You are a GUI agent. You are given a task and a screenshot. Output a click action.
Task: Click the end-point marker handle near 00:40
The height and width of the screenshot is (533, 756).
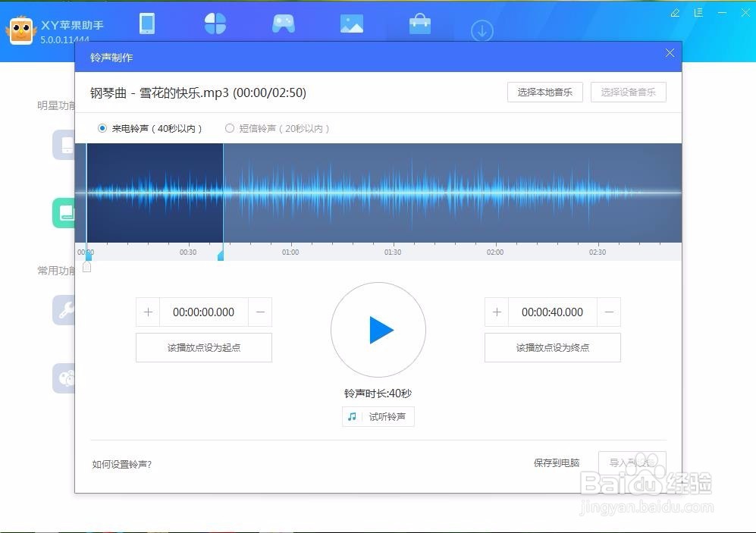coord(221,256)
